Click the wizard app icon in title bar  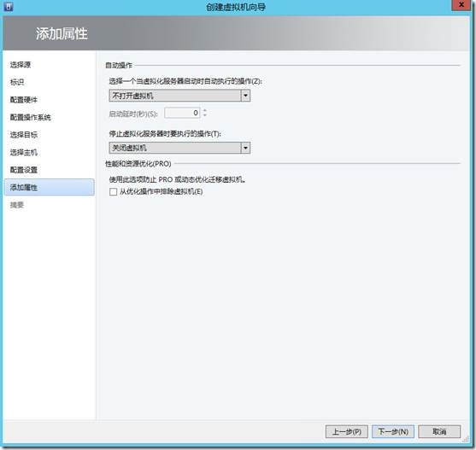tap(9, 6)
